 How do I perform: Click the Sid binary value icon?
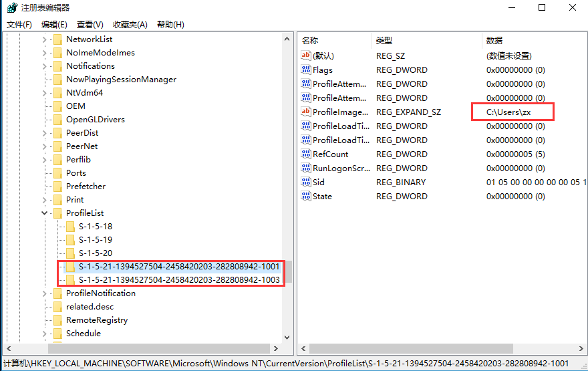coord(306,182)
